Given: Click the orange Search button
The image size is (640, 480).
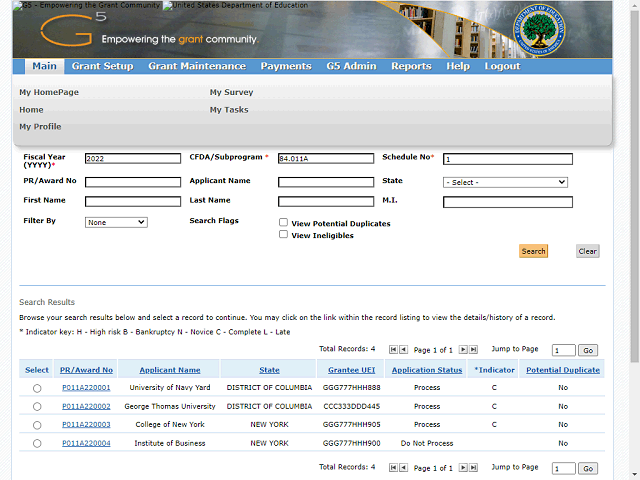Looking at the screenshot, I should coord(533,251).
